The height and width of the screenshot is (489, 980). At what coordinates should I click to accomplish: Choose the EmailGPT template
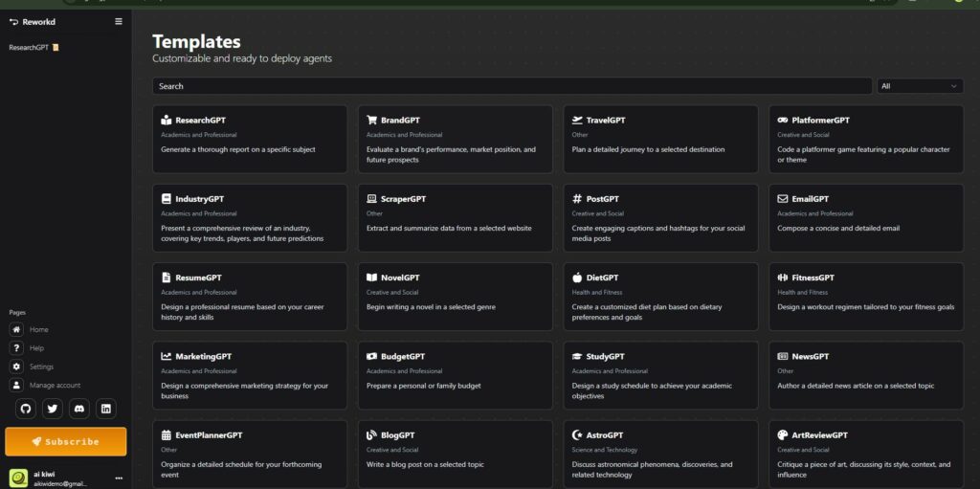click(865, 218)
